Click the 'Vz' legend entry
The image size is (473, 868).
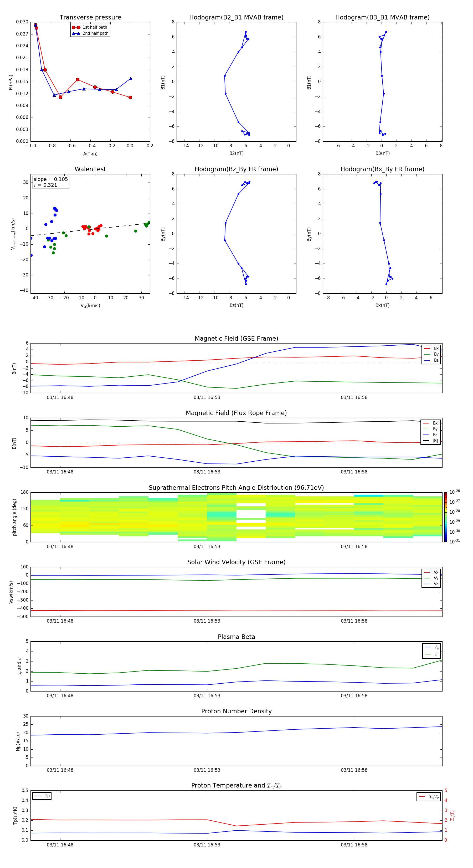point(431,584)
